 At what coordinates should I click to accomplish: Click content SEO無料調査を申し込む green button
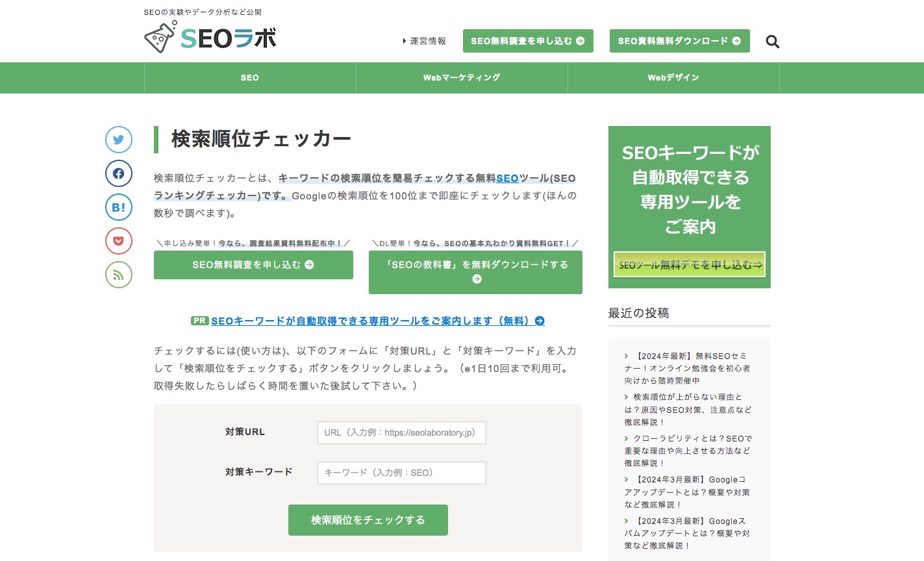[x=253, y=265]
